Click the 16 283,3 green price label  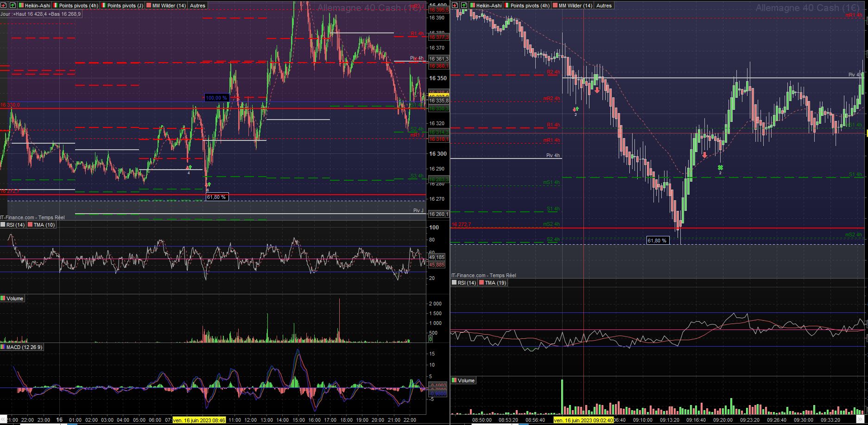(x=438, y=179)
